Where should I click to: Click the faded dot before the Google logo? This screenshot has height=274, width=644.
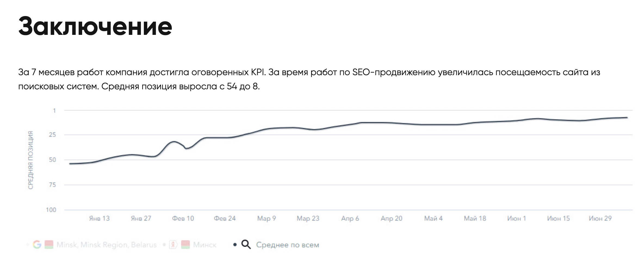coord(27,245)
